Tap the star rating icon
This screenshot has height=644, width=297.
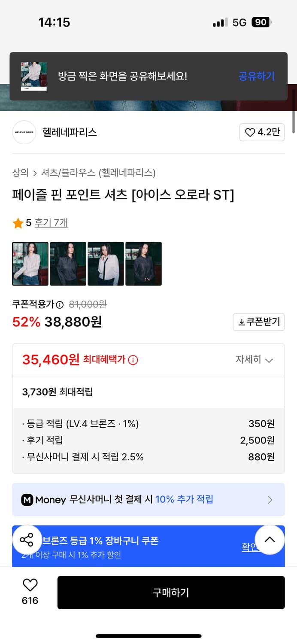click(18, 222)
